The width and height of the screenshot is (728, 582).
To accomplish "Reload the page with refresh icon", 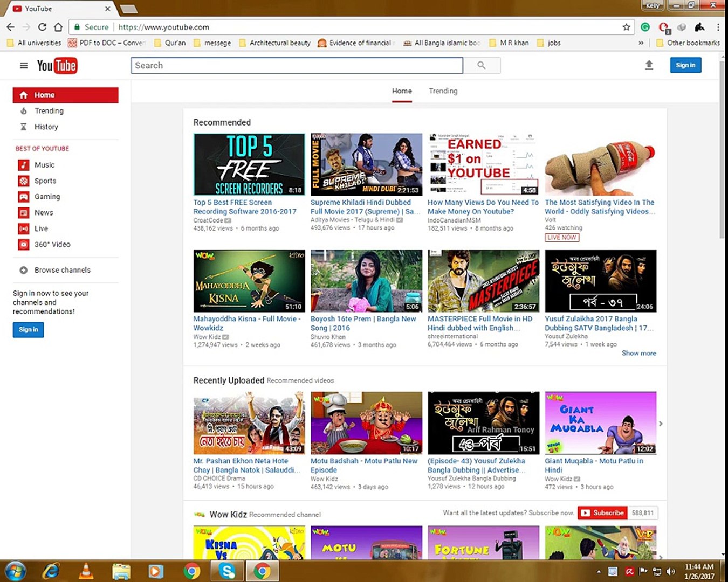I will pyautogui.click(x=42, y=27).
